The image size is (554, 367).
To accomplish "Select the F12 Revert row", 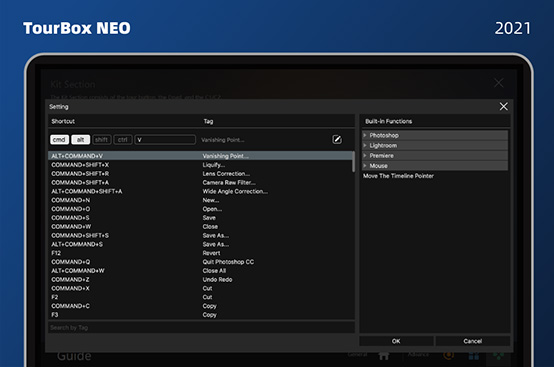I will point(200,253).
